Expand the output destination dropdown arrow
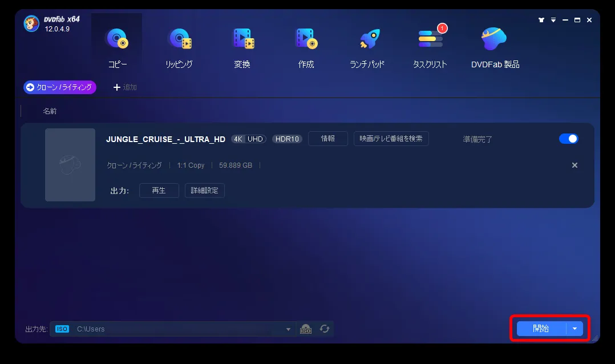Screen dimensions: 615x364 tap(288, 329)
